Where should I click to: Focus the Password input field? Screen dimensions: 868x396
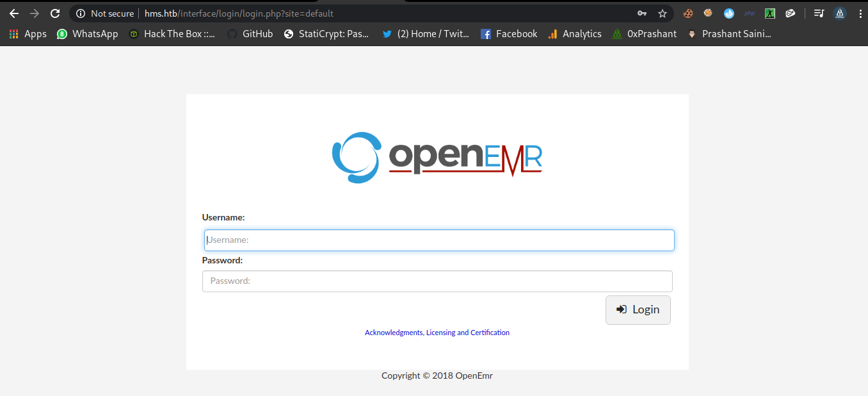click(x=437, y=281)
